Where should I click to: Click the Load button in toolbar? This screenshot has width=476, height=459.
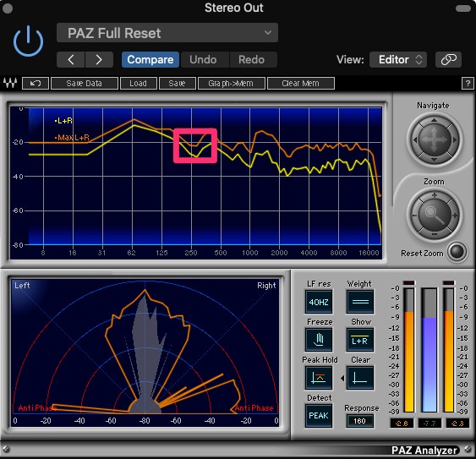click(x=139, y=83)
